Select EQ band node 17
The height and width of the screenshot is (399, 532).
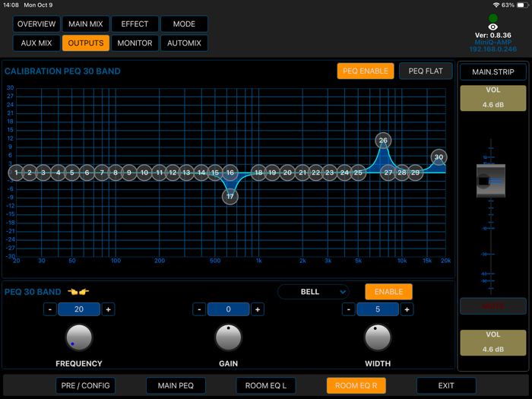pyautogui.click(x=230, y=196)
